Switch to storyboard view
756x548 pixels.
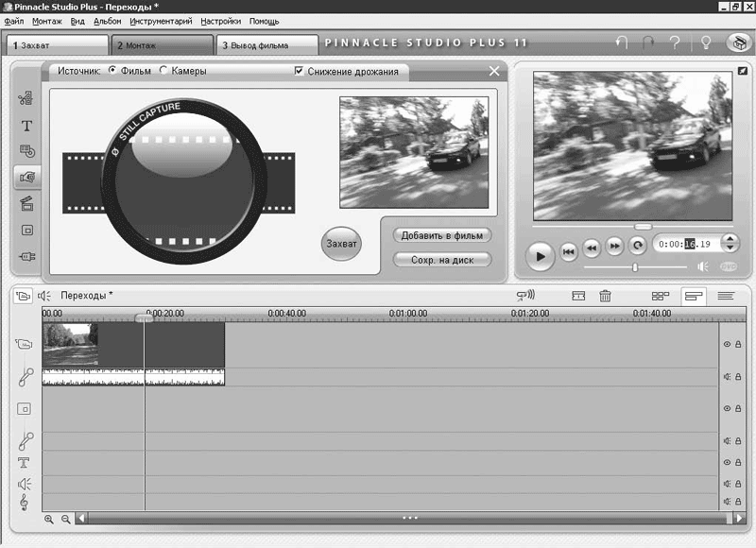(661, 296)
